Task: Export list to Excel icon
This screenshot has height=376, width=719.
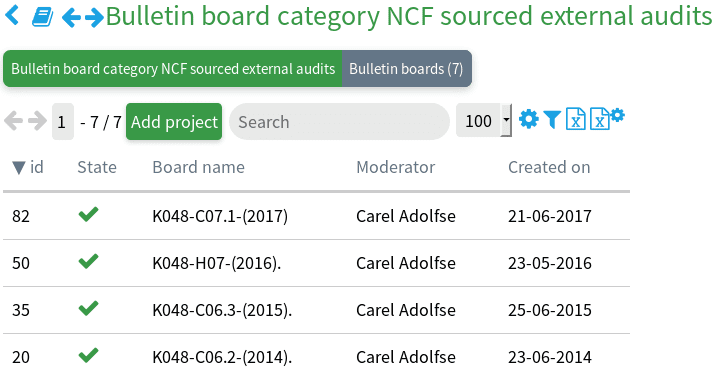Action: click(575, 119)
